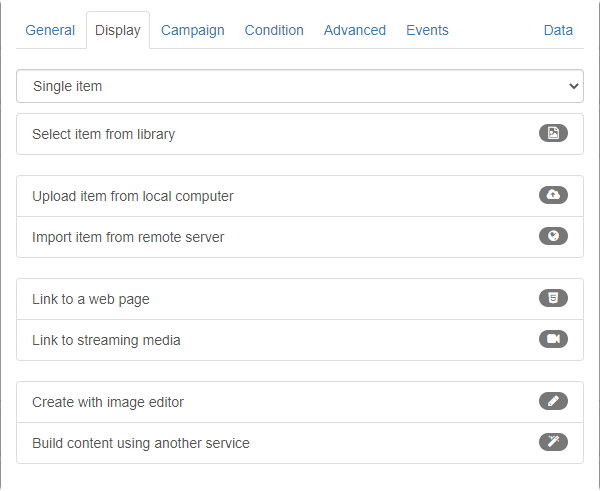Choose Link to a web page
Image resolution: width=600 pixels, height=491 pixels.
pos(300,299)
